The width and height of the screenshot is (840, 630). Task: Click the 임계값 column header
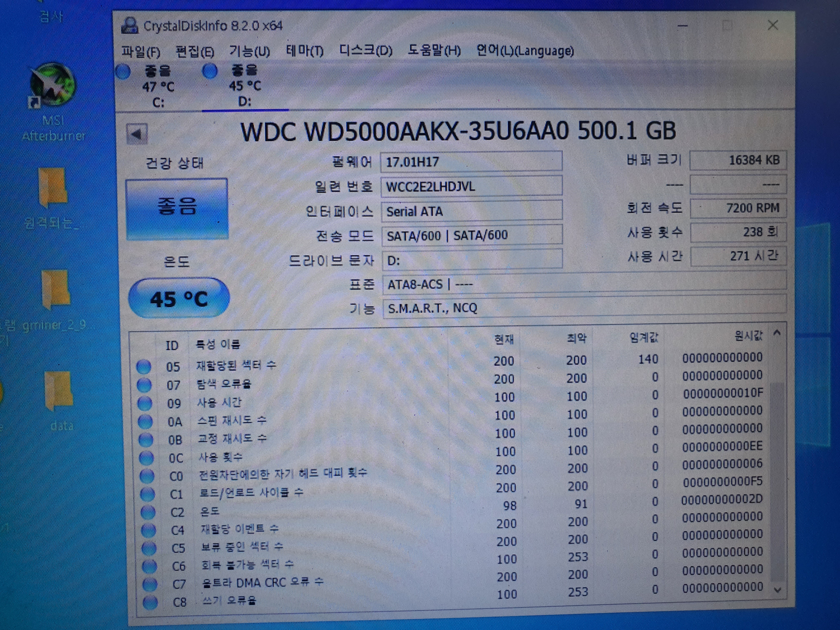[x=644, y=337]
